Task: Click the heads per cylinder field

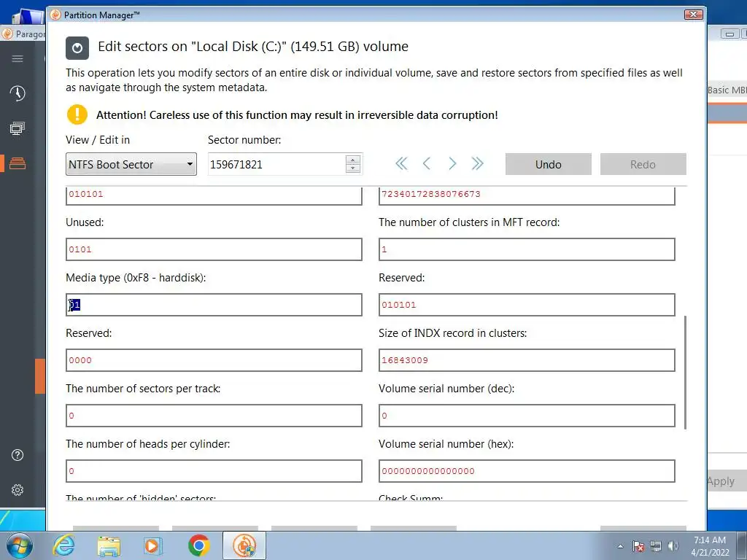Action: 214,471
